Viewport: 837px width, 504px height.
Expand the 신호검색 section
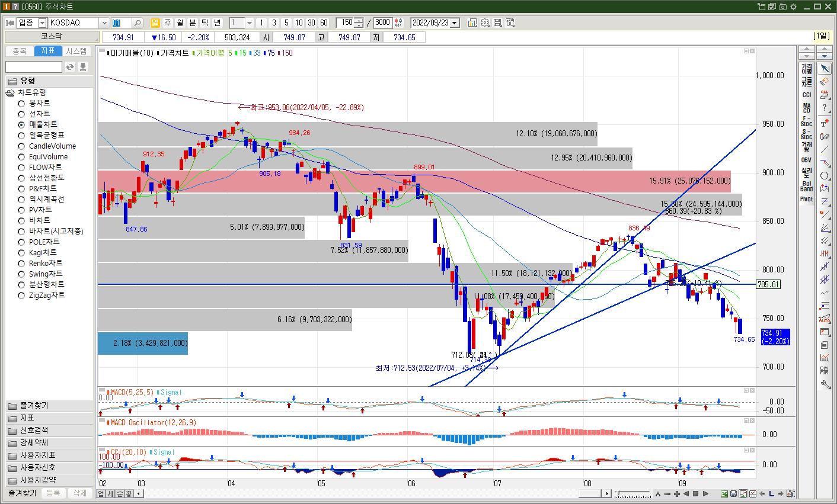tap(49, 431)
